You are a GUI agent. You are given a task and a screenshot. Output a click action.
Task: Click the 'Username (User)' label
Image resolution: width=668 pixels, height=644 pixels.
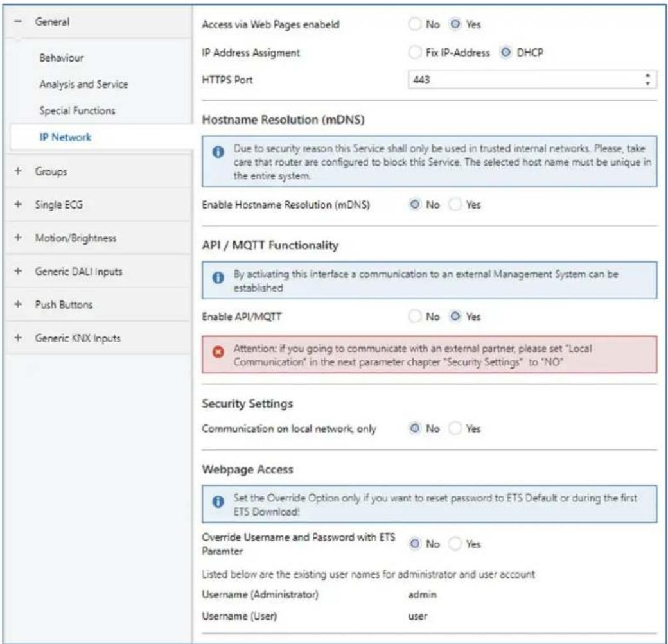coord(240,616)
